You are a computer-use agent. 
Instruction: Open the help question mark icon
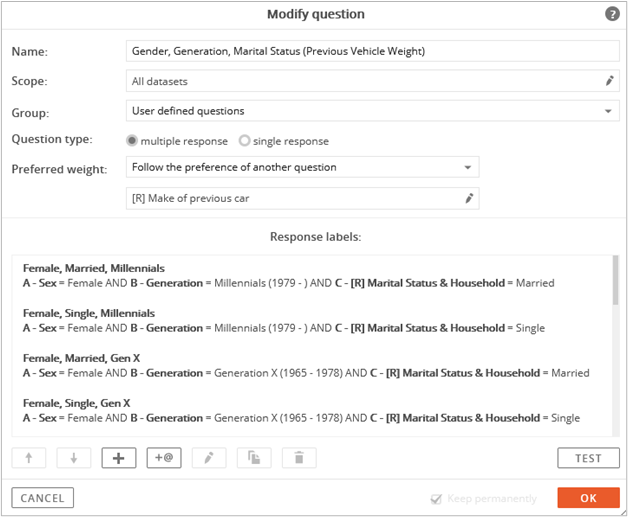tap(612, 14)
